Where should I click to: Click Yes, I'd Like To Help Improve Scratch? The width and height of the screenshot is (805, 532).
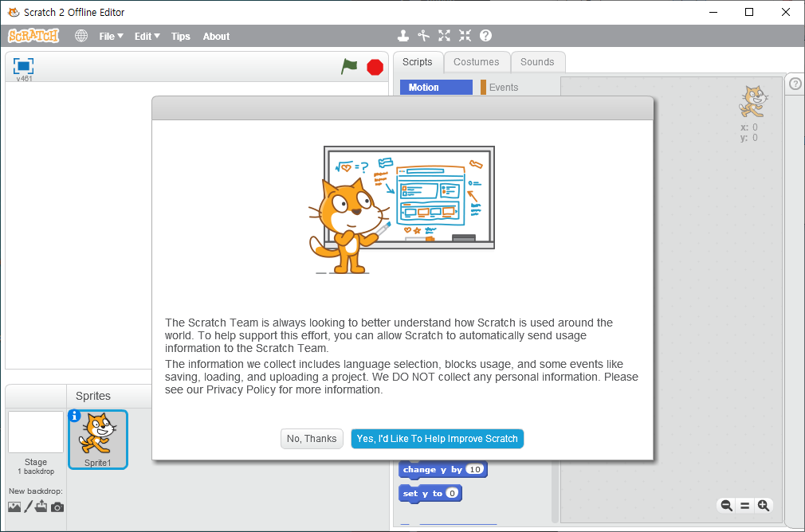(x=437, y=439)
